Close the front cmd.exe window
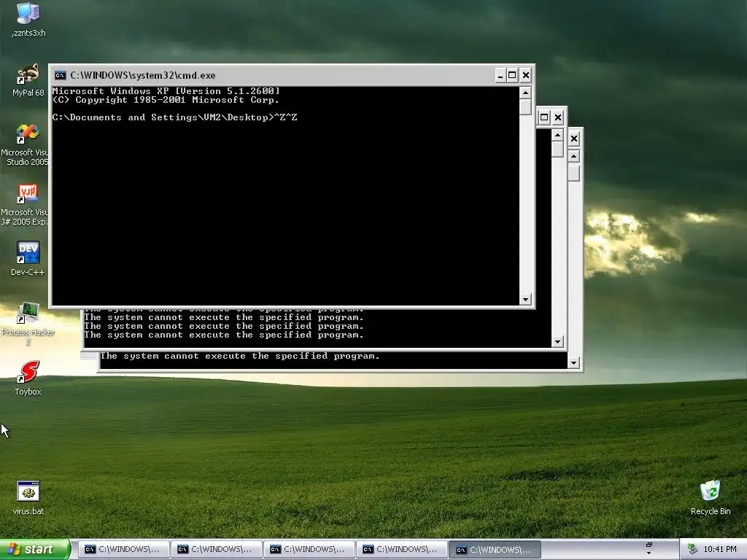The height and width of the screenshot is (560, 747). [x=525, y=75]
